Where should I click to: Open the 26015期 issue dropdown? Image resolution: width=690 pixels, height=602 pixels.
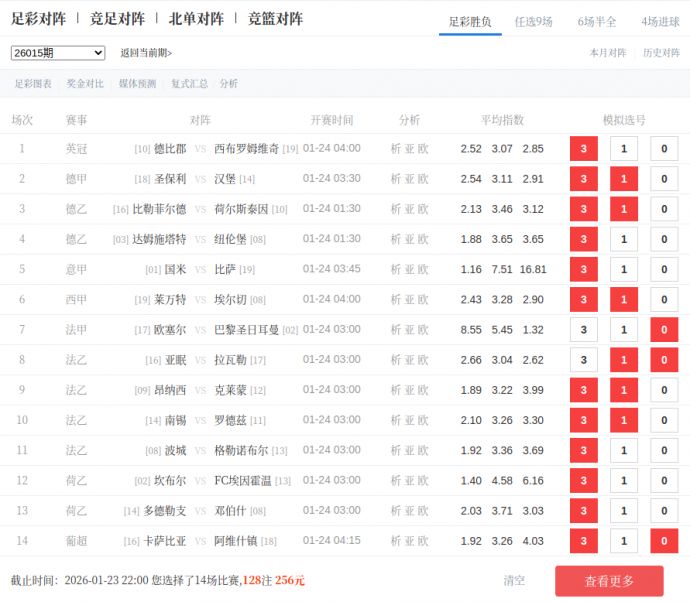[x=58, y=53]
